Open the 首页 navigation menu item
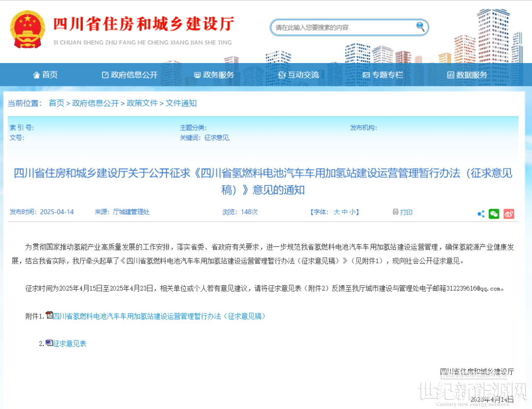This screenshot has height=409, width=532. (x=45, y=75)
